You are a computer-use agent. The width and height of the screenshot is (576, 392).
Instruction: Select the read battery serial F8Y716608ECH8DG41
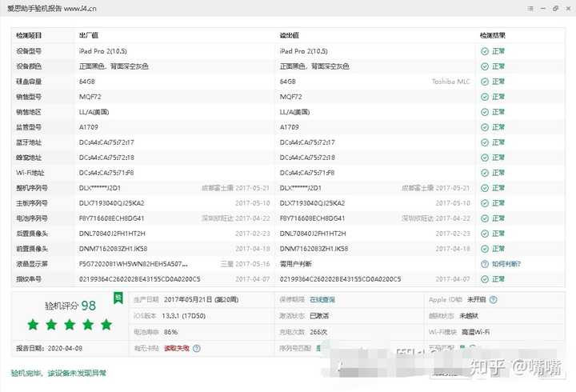coord(312,218)
